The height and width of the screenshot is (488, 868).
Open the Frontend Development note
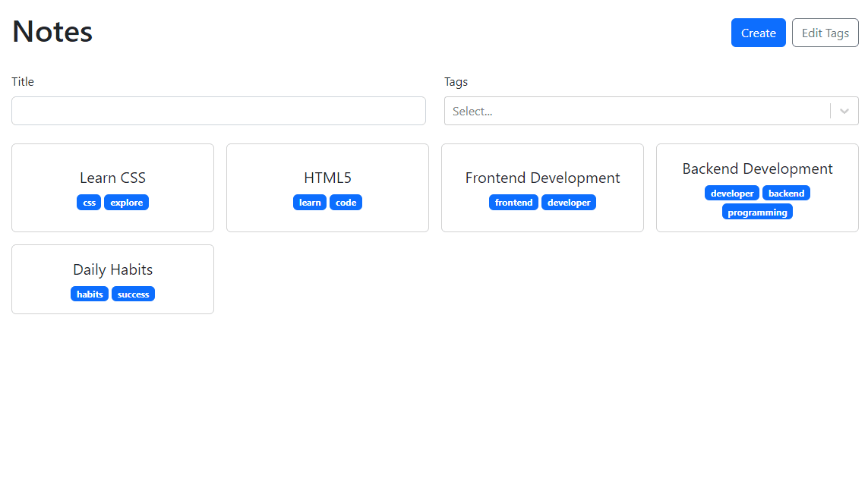[542, 178]
